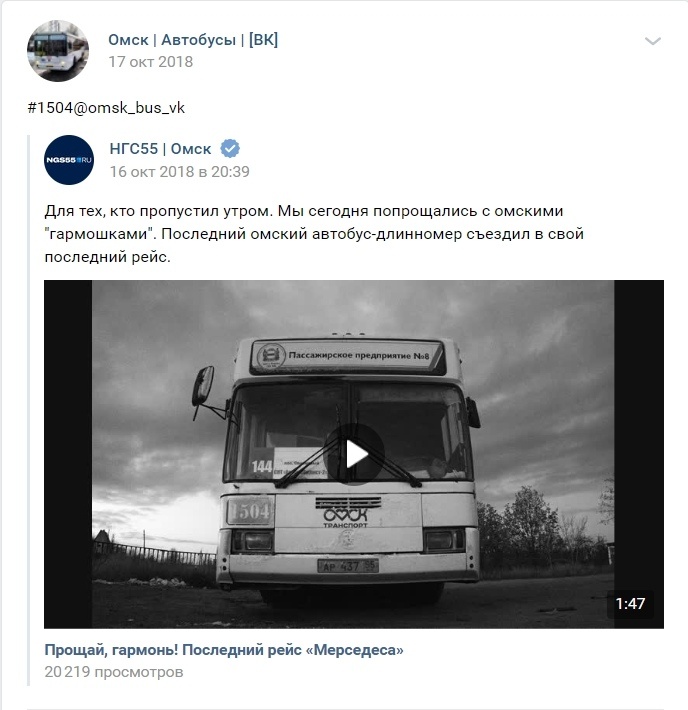Viewport: 688px width, 710px height.
Task: Click the 1:47 duration badge
Action: coord(630,604)
